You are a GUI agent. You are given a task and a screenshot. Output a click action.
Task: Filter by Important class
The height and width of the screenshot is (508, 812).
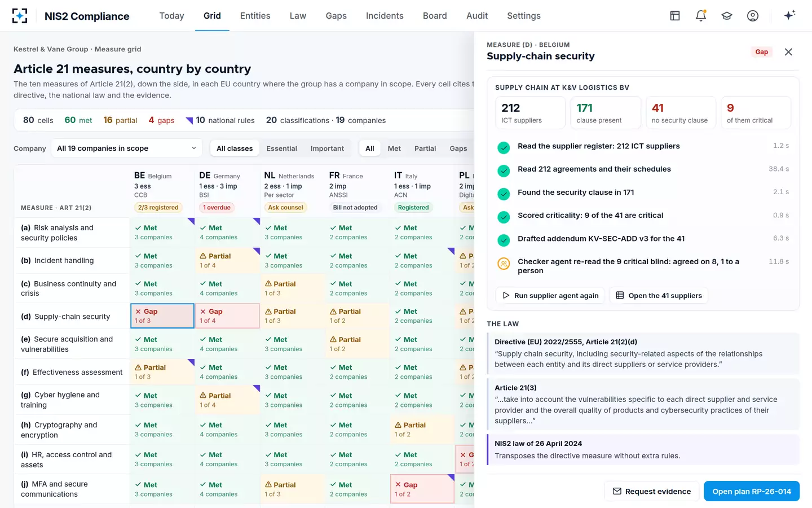pyautogui.click(x=327, y=148)
